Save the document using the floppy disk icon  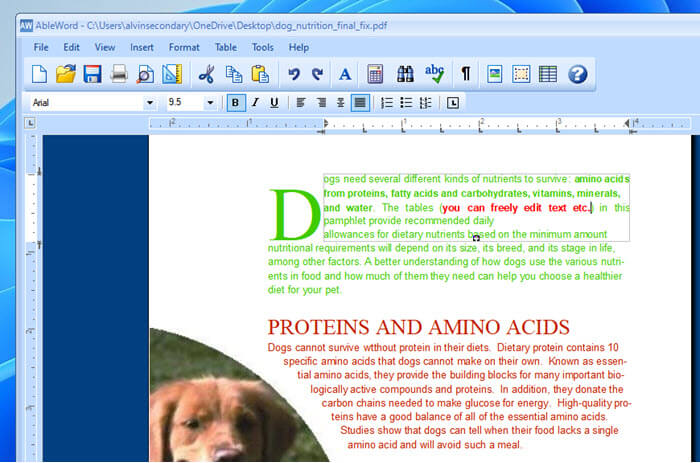(92, 74)
